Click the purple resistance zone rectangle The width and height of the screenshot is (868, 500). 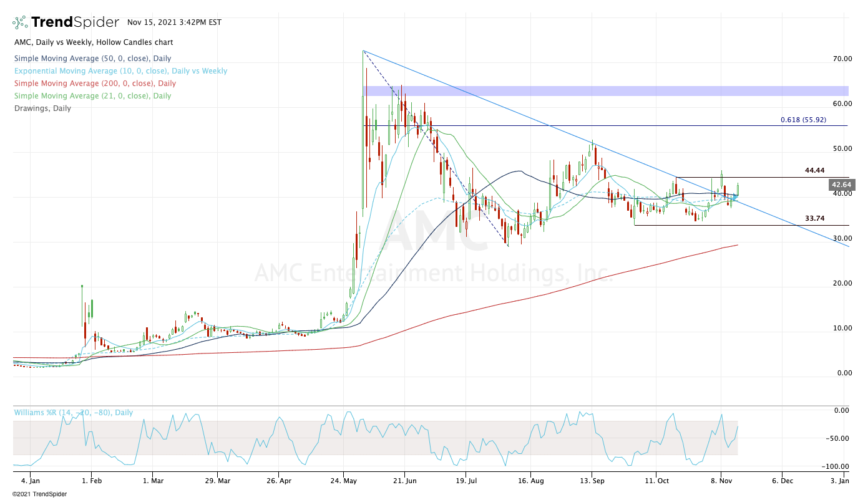point(605,91)
